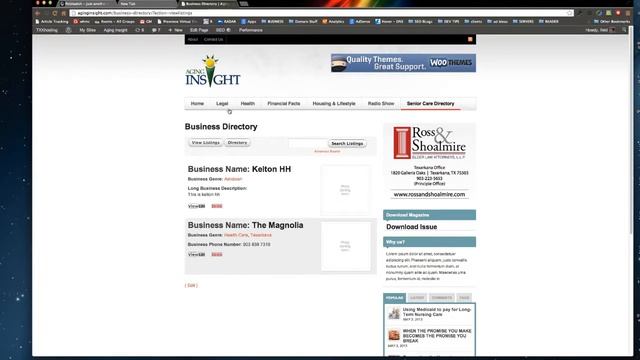The height and width of the screenshot is (360, 640).
Task: Click the Aging Insight logo
Action: point(213,71)
